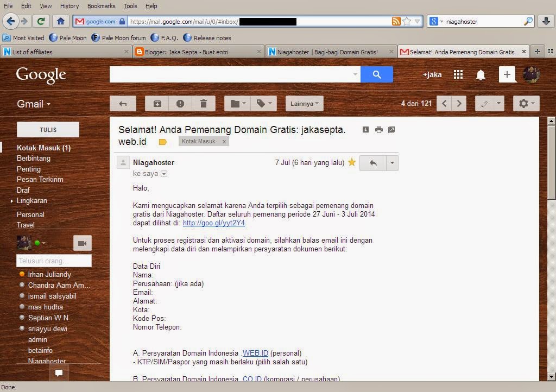Delete the email with the trash icon
Screen dimensions: 556x392
point(204,104)
